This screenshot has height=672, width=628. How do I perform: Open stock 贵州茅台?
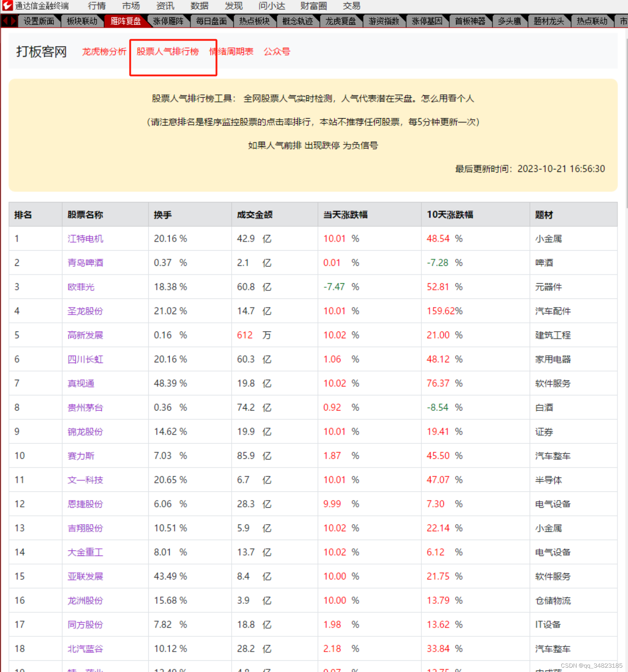85,407
